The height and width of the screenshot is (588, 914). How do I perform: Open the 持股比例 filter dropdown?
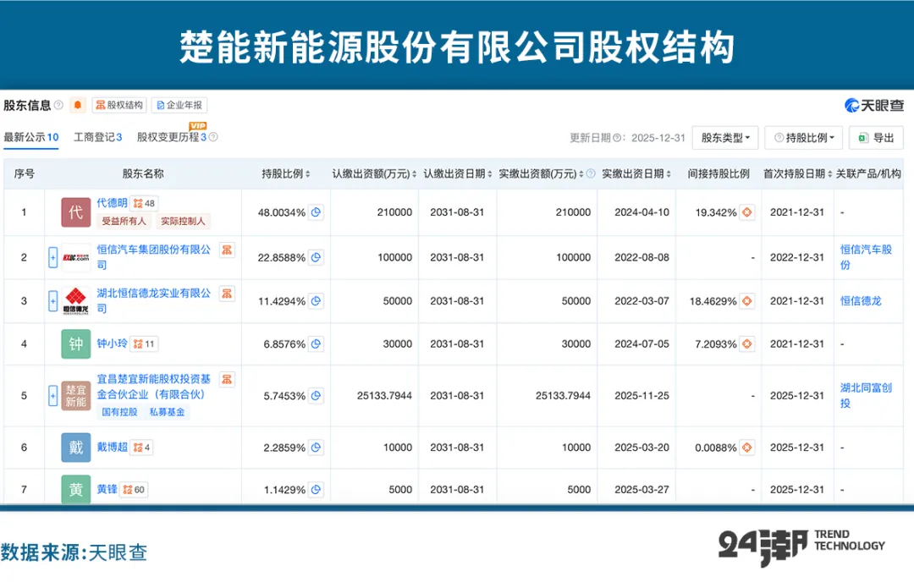point(804,138)
